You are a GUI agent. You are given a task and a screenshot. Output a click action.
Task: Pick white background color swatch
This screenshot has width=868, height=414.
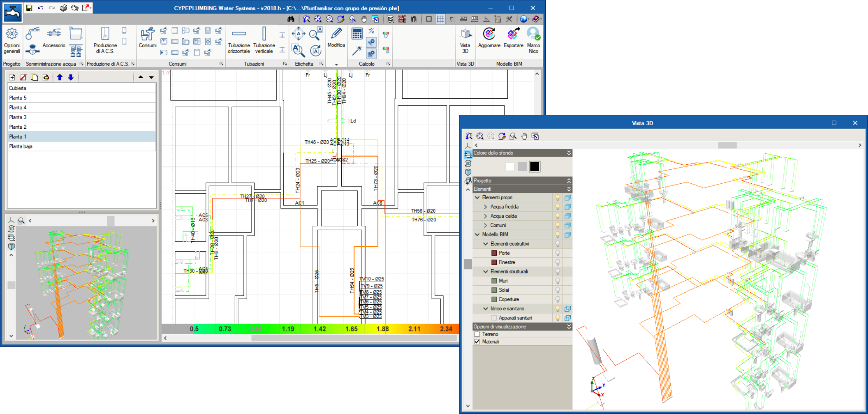coord(510,166)
